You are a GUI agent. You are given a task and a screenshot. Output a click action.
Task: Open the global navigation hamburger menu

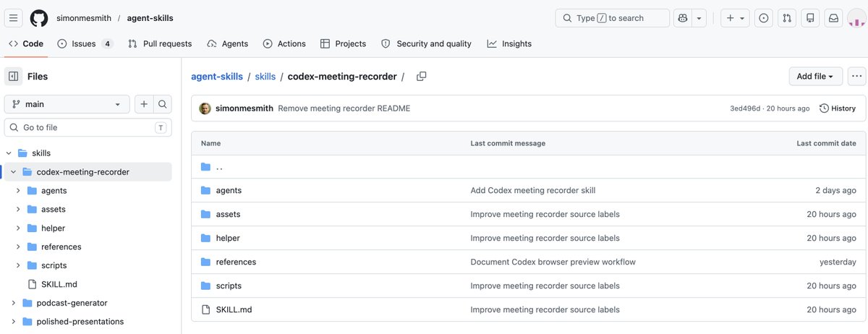tap(14, 18)
